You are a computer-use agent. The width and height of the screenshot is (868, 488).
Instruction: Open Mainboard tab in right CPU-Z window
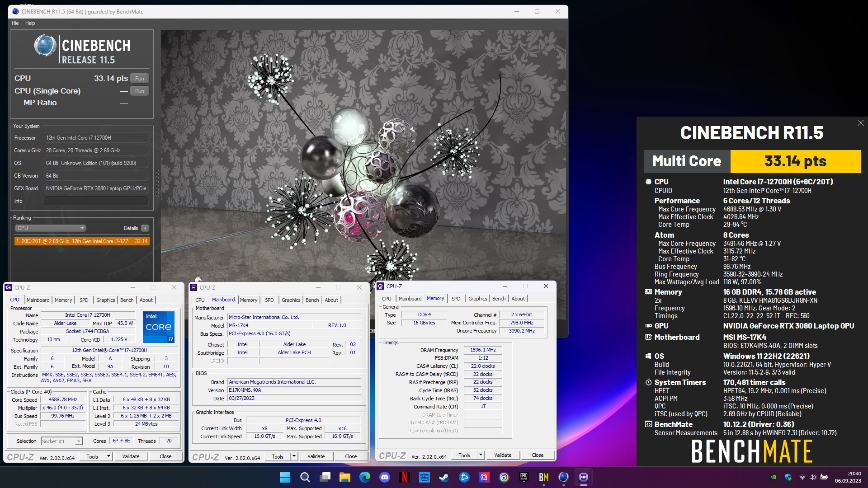coord(410,299)
